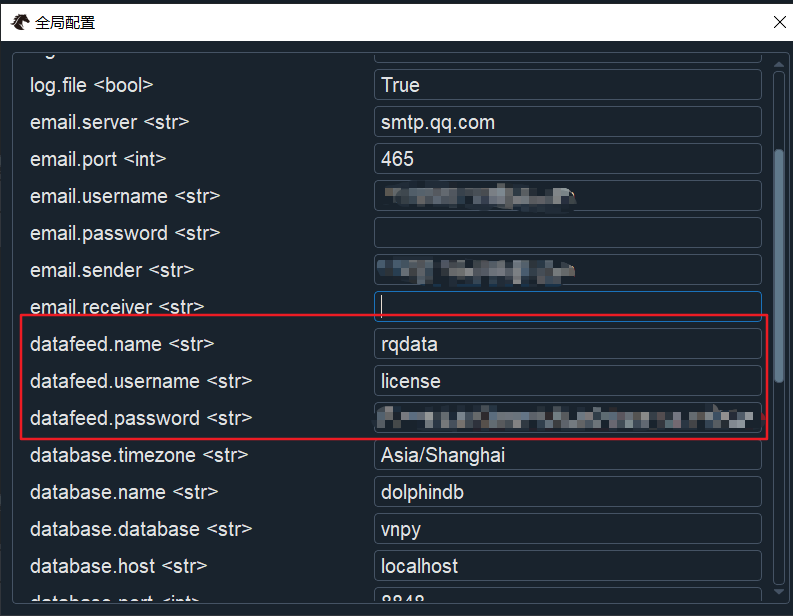Select the datafeed.name field containing rqdata

click(x=567, y=344)
